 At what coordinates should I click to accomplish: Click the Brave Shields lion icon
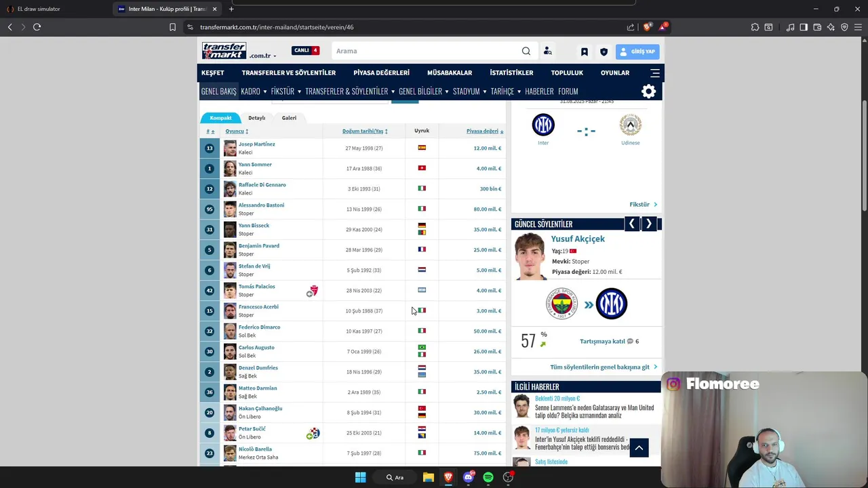click(x=648, y=27)
